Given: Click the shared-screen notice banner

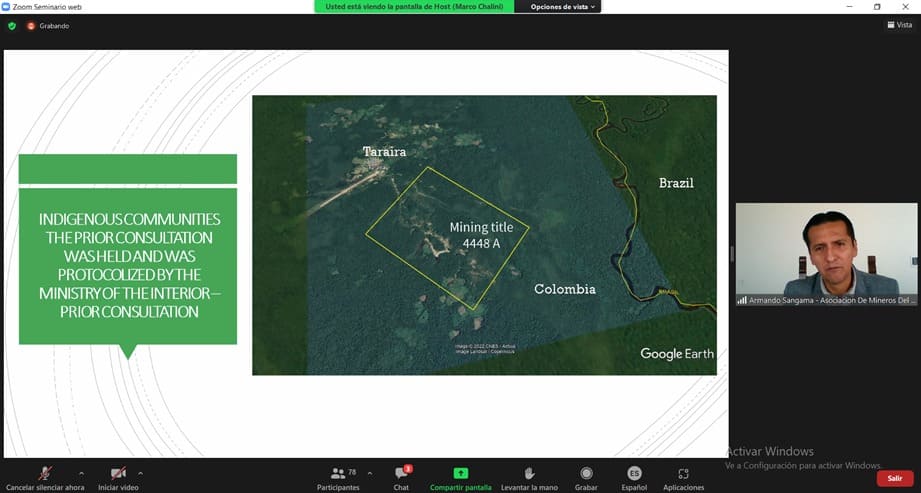Looking at the screenshot, I should coord(414,6).
